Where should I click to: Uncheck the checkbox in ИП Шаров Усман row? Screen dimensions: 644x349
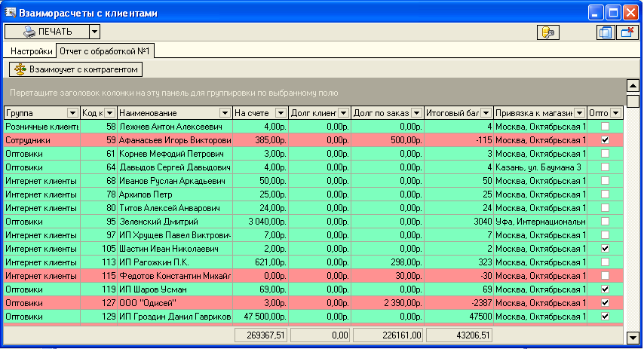tap(605, 289)
